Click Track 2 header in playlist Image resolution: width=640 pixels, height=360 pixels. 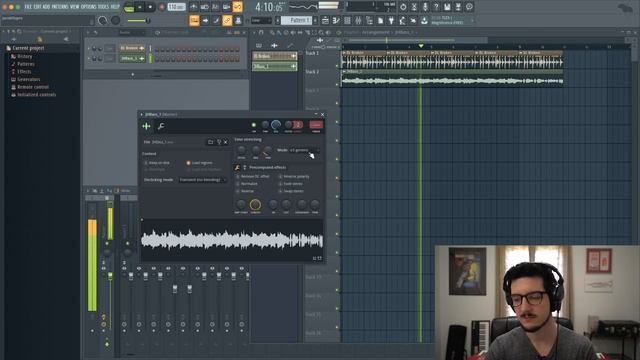322,78
